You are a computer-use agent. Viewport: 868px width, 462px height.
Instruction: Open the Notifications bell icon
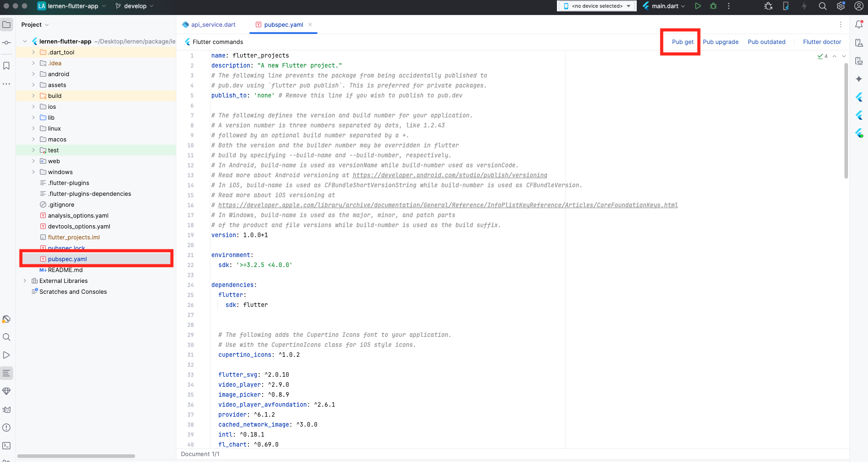coord(859,24)
